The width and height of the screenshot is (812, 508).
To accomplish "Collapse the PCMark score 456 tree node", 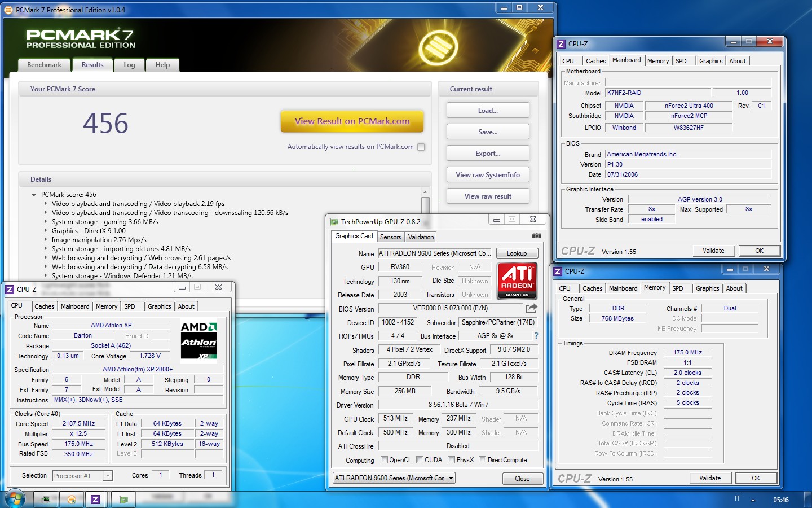I will point(34,195).
